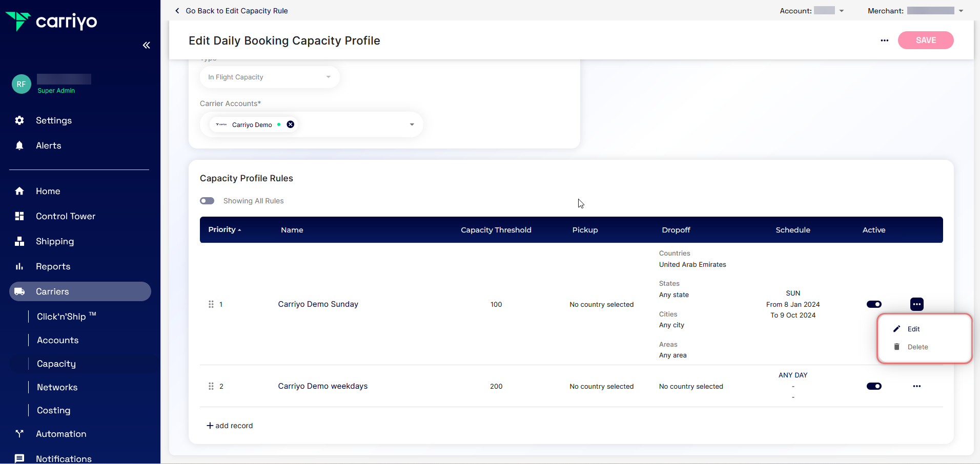
Task: Disable Active toggle for Carriyo Demo Sunday
Action: point(873,304)
